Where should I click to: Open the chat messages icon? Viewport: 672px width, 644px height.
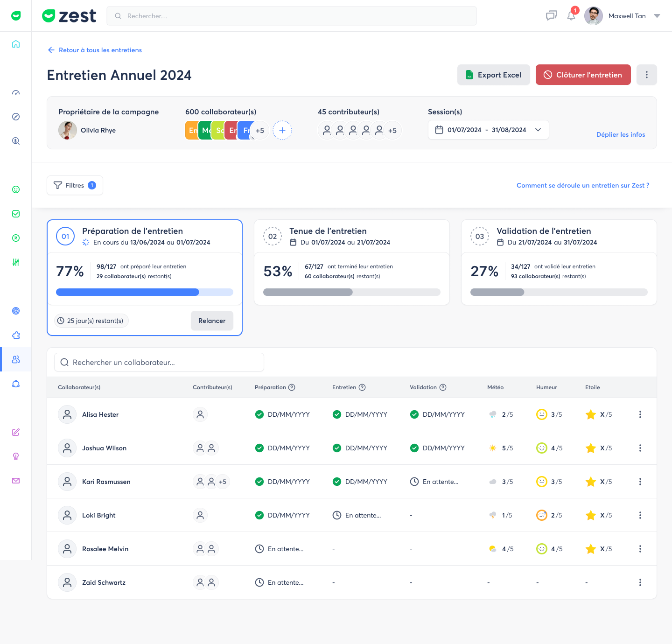pyautogui.click(x=551, y=16)
